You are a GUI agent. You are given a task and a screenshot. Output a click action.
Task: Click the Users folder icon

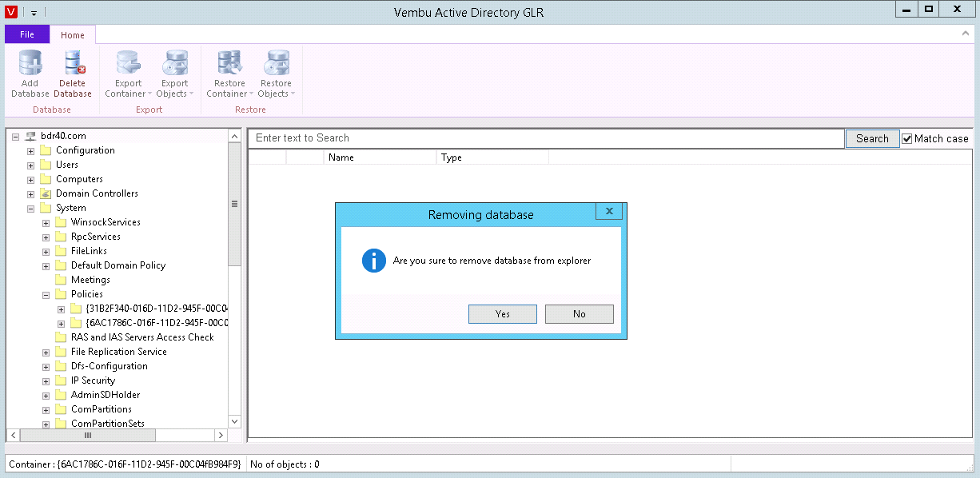(46, 165)
